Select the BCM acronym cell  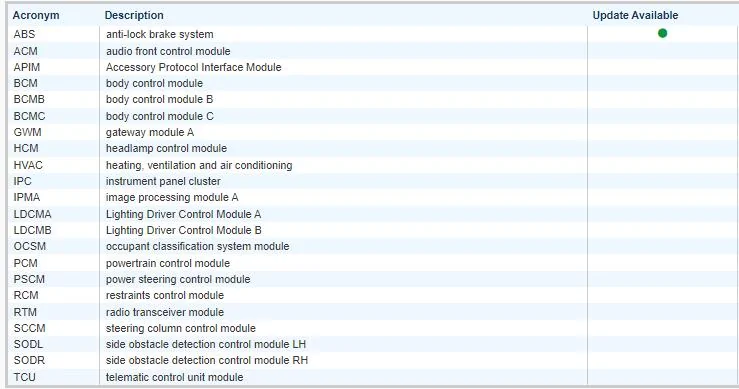coord(25,83)
